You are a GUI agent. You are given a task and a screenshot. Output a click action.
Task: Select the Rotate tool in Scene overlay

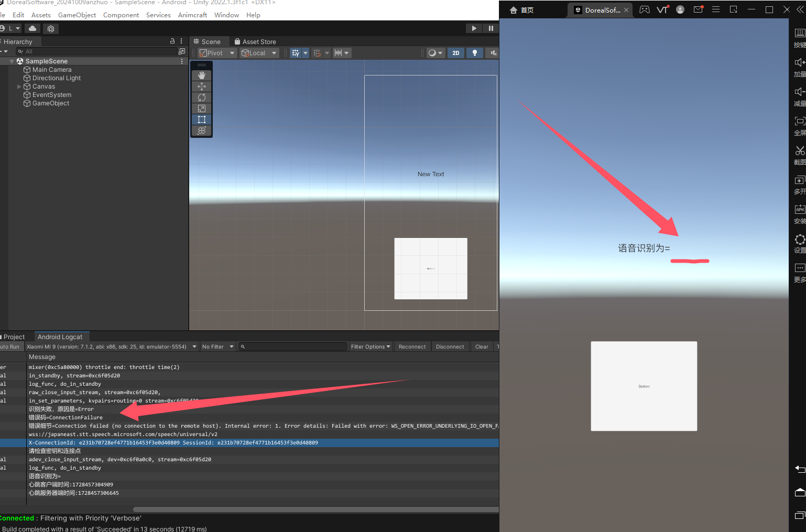202,97
